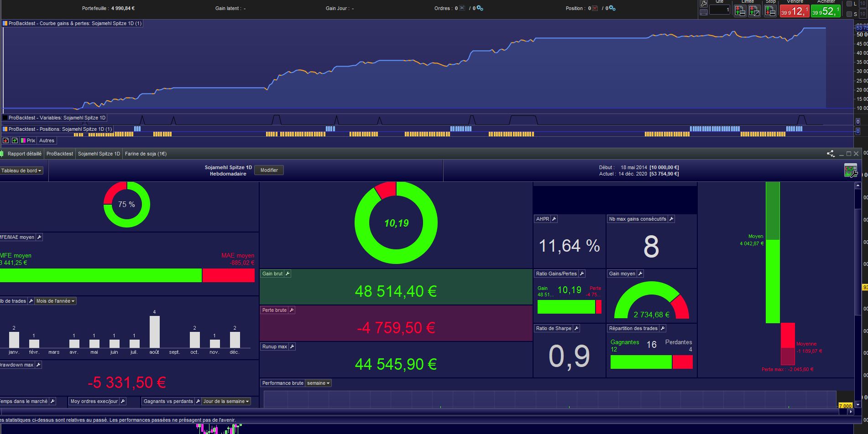Select the Sojamehl Spitze 1D tab
The image size is (868, 434).
coord(99,154)
